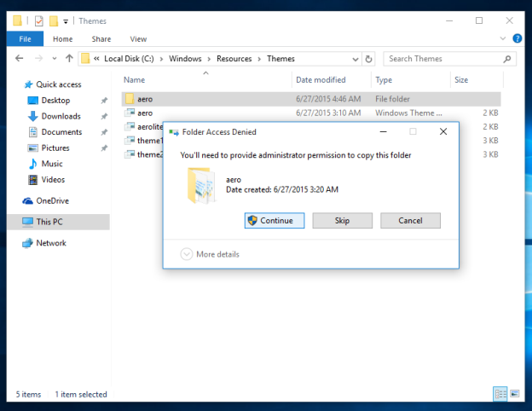Viewport: 532px width, 411px height.
Task: Refresh the Themes folder
Action: point(368,59)
